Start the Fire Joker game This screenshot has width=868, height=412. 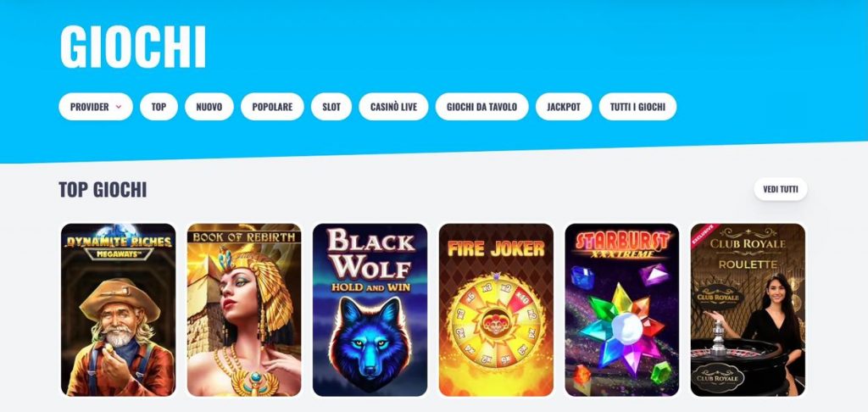pos(496,310)
